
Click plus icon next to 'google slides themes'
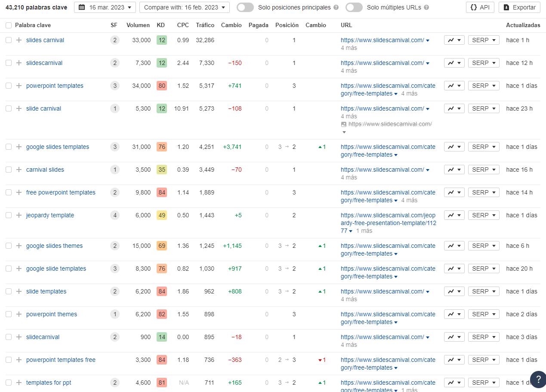point(19,246)
